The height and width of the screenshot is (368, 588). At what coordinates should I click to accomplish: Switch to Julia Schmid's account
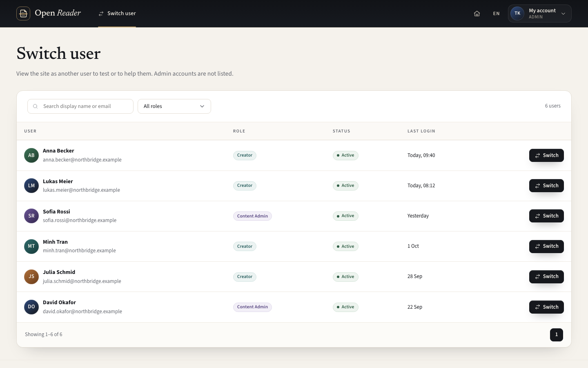(546, 277)
